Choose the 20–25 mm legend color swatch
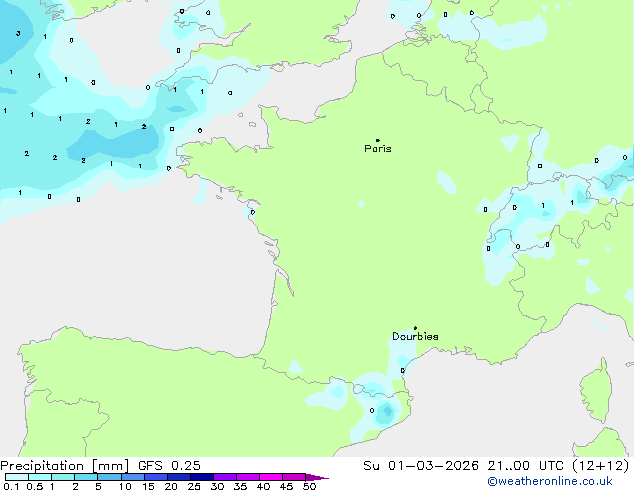The width and height of the screenshot is (634, 490). click(178, 477)
